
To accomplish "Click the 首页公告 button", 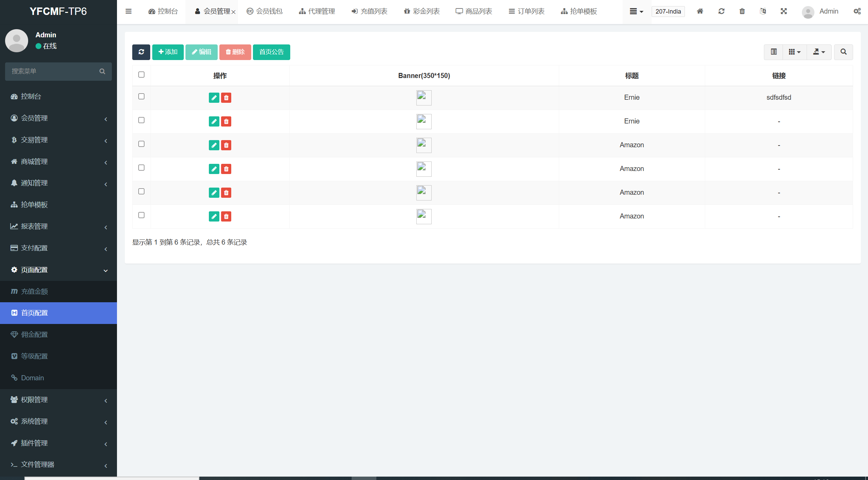I will click(x=271, y=52).
